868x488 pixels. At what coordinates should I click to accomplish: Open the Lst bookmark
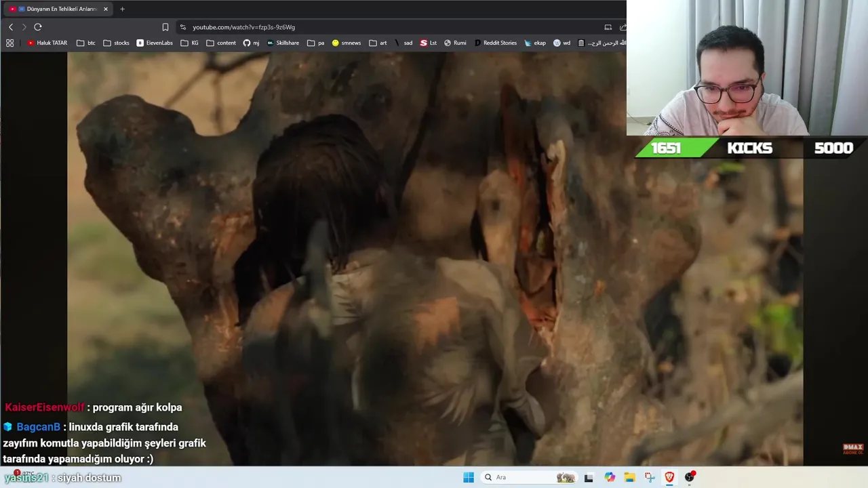point(429,43)
